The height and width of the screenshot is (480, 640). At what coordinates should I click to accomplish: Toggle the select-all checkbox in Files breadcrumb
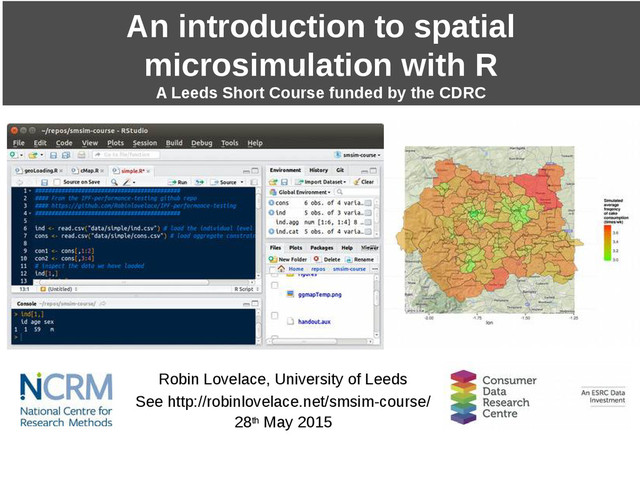point(272,269)
